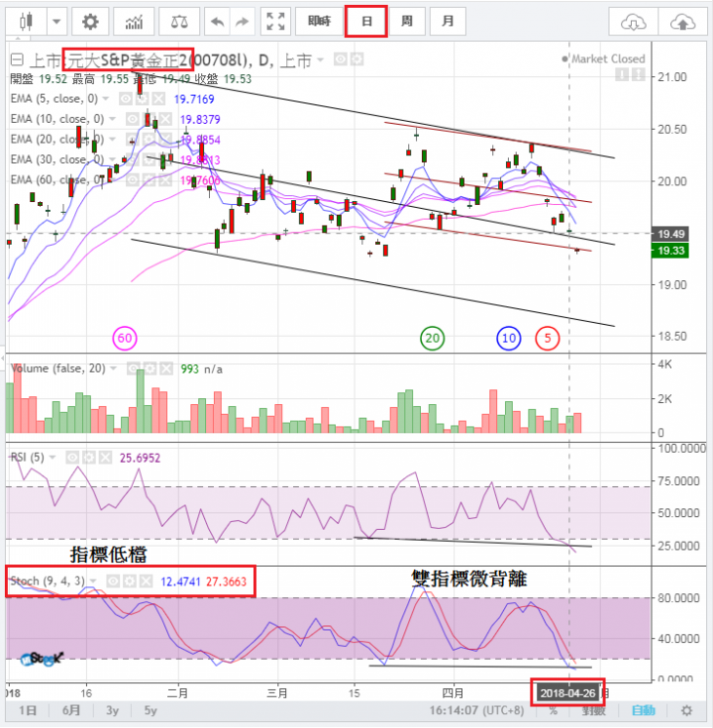Expand EMA (5, close, 0) dropdown arrow
Image resolution: width=713 pixels, height=728 pixels.
(106, 98)
